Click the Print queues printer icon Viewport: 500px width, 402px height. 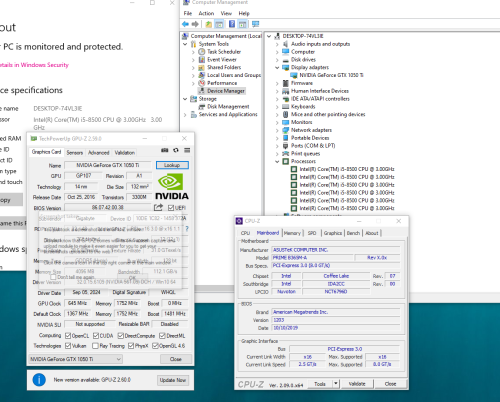pyautogui.click(x=286, y=154)
